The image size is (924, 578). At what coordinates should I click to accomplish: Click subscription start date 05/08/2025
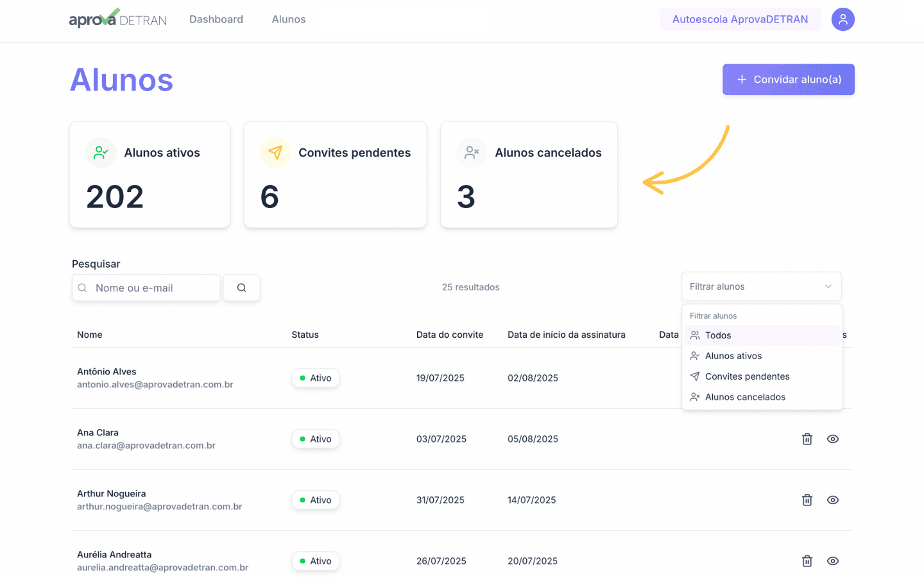click(533, 439)
